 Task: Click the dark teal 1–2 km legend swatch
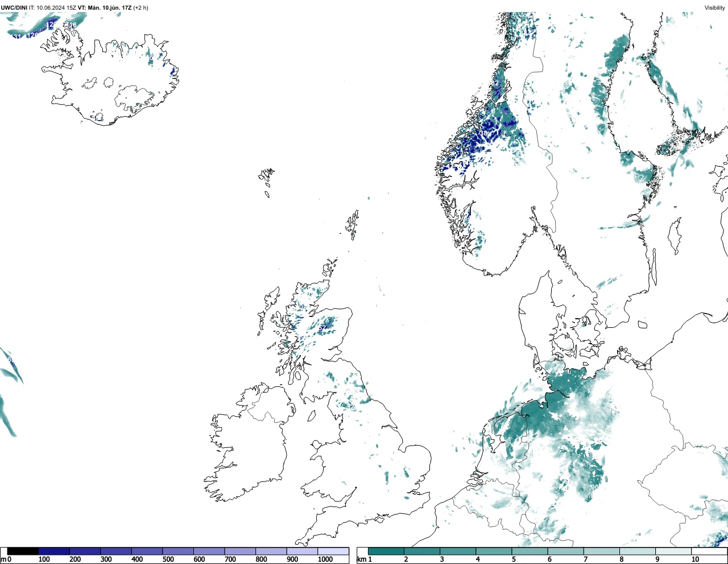386,551
